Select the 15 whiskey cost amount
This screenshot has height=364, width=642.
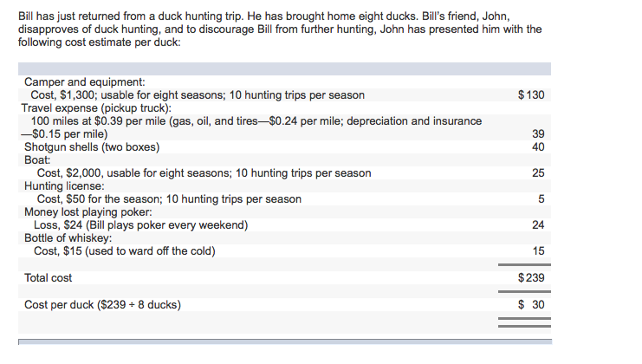click(x=538, y=251)
